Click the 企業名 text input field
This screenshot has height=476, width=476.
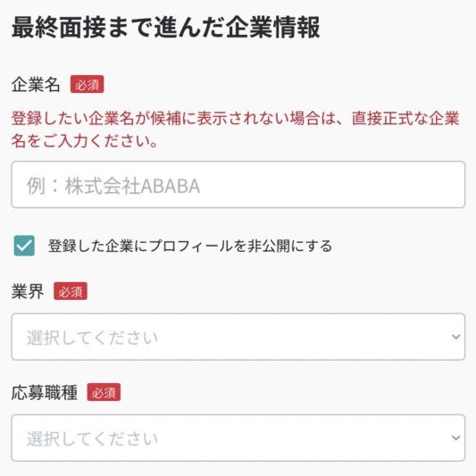238,185
